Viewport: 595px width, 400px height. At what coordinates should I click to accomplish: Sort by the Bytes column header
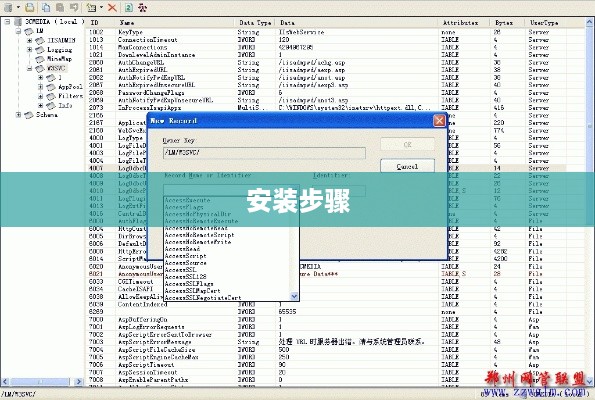507,23
